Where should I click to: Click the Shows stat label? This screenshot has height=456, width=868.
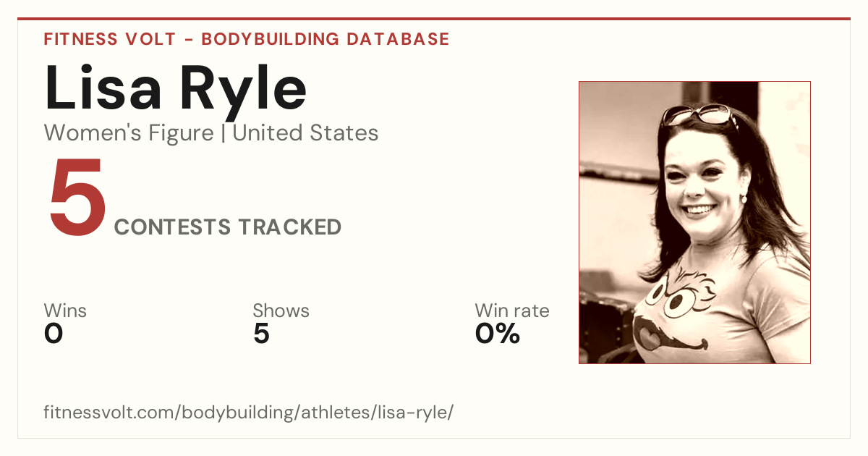[x=281, y=311]
